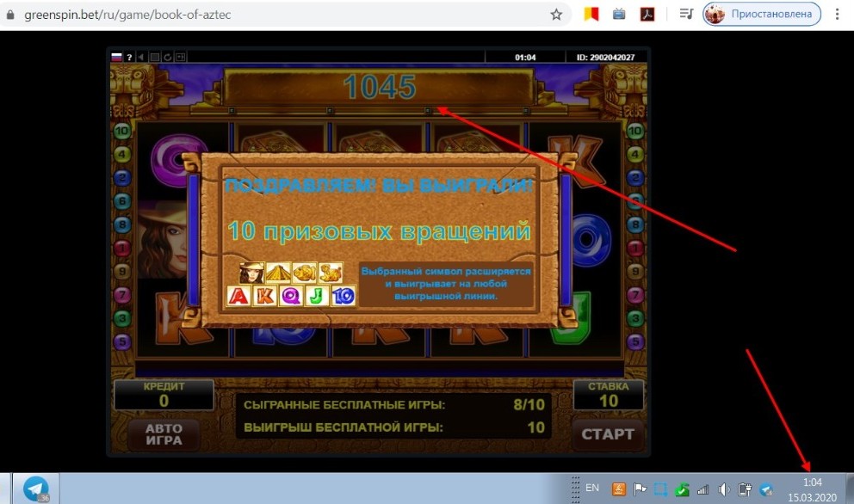Click the green J card symbol in popup
This screenshot has width=854, height=504.
coord(317,296)
